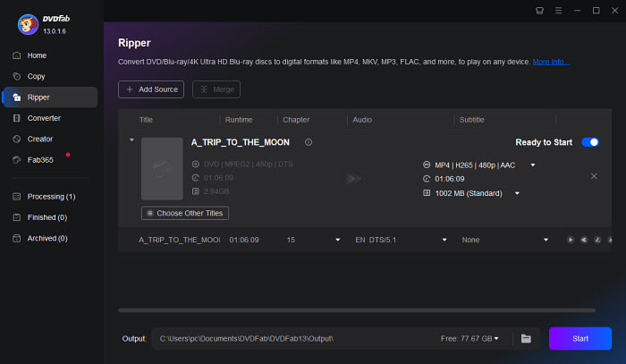The height and width of the screenshot is (364, 626).
Task: Click the Archived list icon in sidebar
Action: [x=16, y=238]
